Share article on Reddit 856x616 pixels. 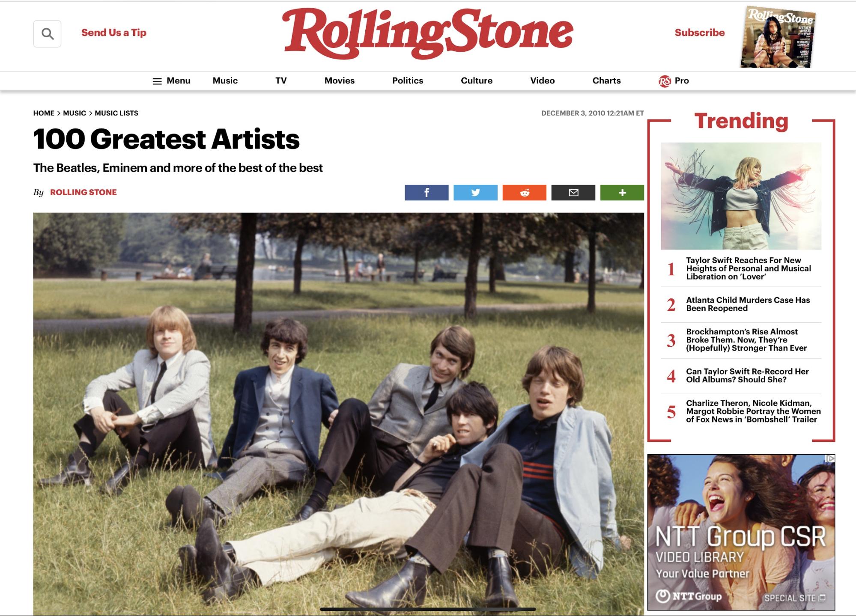524,193
